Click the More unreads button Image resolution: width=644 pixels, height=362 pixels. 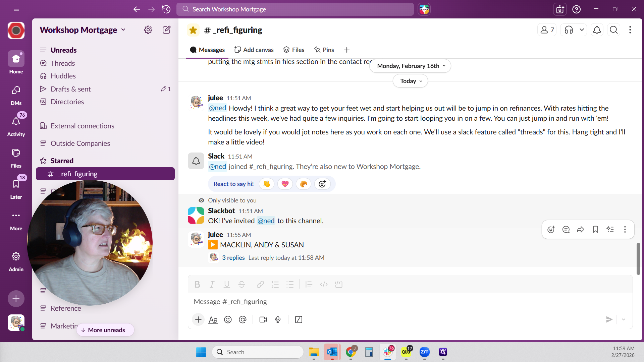point(105,330)
